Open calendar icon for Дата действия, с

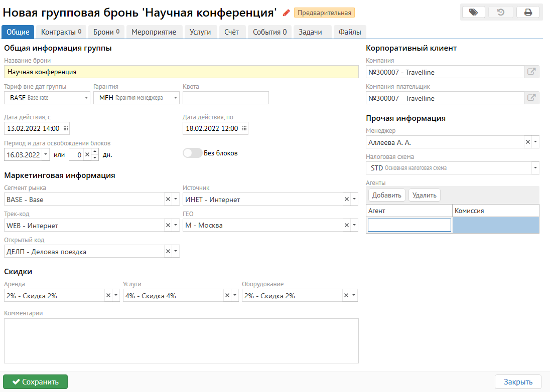pyautogui.click(x=65, y=128)
